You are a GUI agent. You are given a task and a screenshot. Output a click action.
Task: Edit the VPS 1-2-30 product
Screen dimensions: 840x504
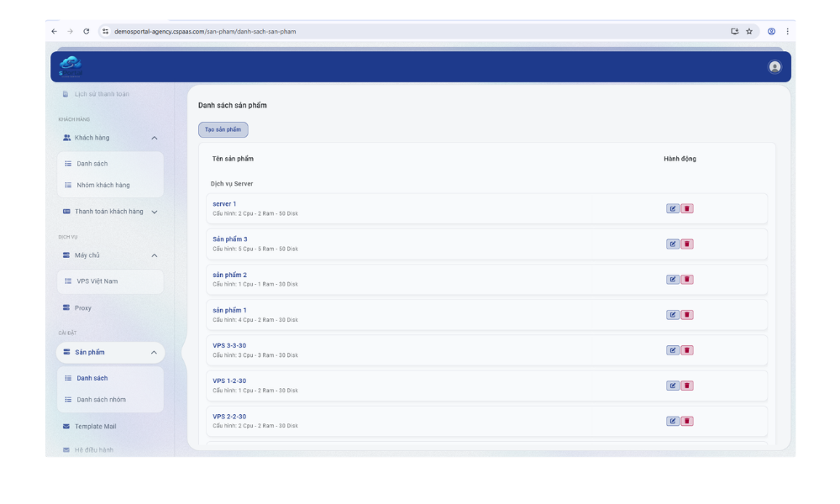672,386
